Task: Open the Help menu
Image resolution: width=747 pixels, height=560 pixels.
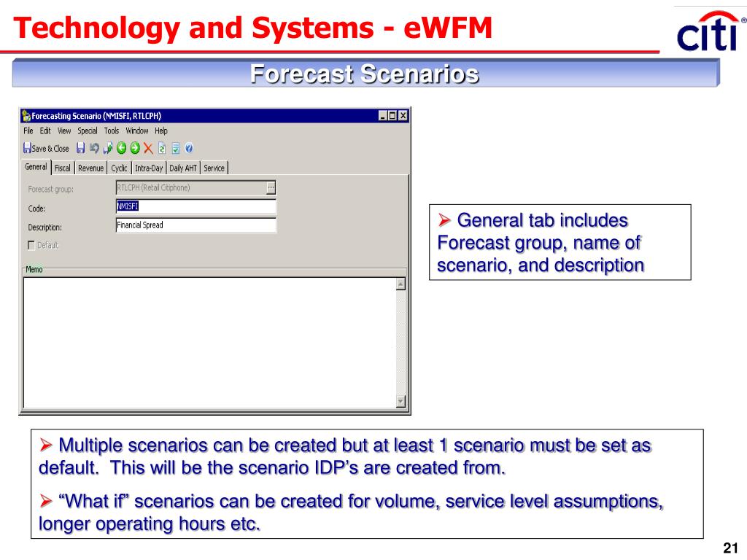Action: click(161, 131)
